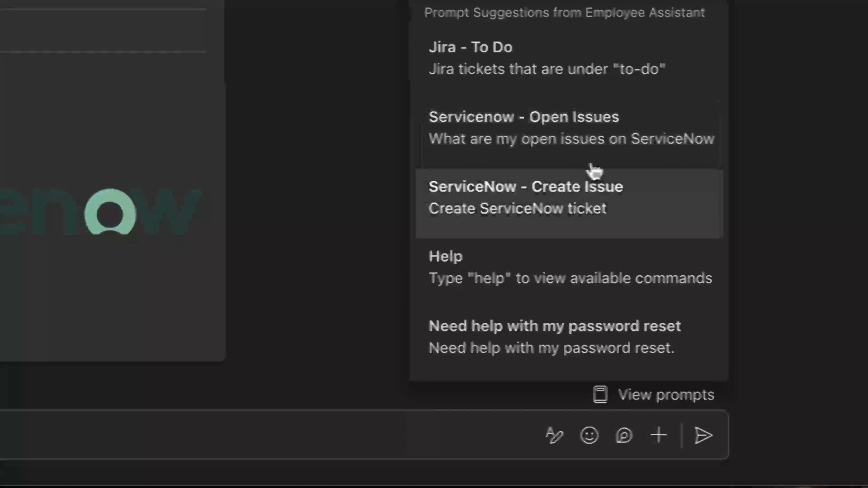This screenshot has height=488, width=868.
Task: Open View prompts
Action: pos(665,394)
